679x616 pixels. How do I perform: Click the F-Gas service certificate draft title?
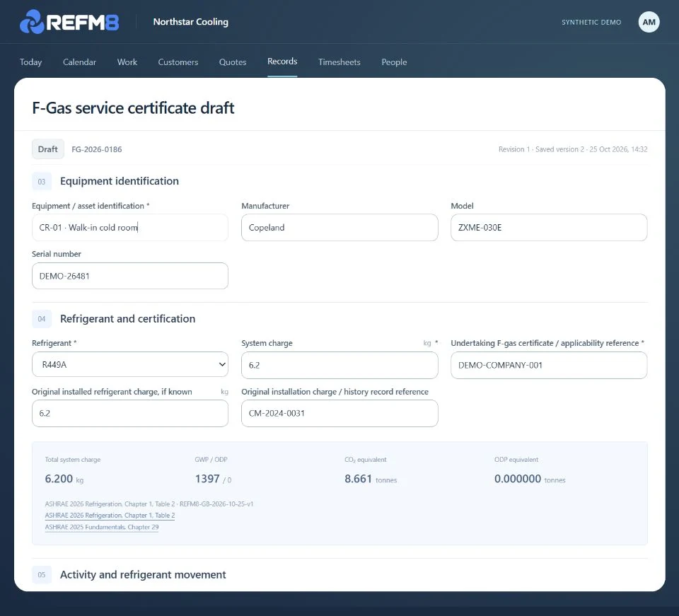coord(134,107)
